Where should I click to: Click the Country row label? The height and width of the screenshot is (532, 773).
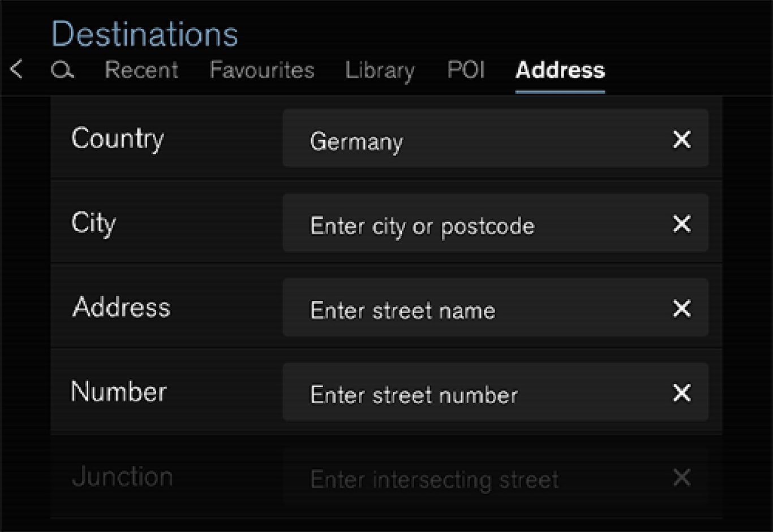(x=118, y=139)
